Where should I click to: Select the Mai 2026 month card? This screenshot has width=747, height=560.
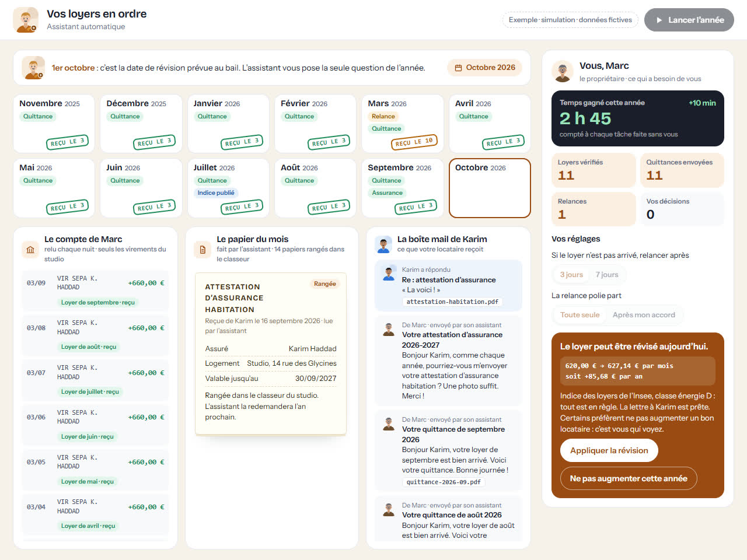(x=54, y=188)
